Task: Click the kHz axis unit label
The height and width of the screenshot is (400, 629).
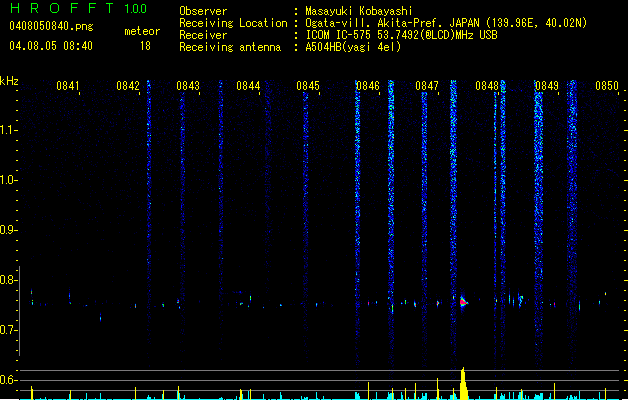Action: [9, 81]
